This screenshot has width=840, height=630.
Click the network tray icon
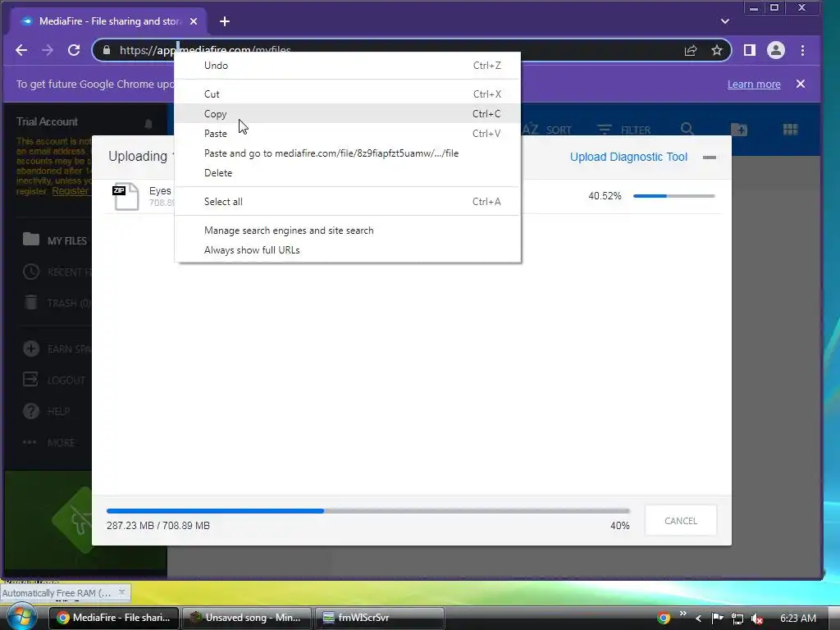[x=737, y=619]
